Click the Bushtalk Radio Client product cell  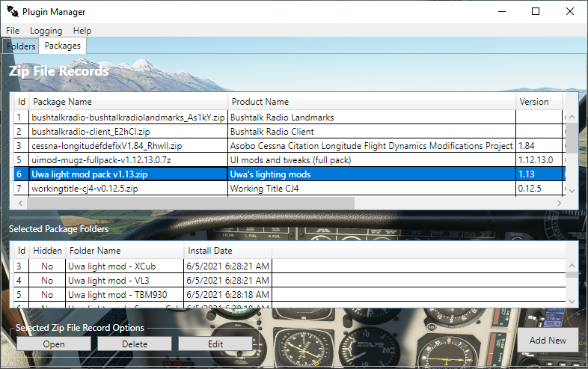click(372, 132)
